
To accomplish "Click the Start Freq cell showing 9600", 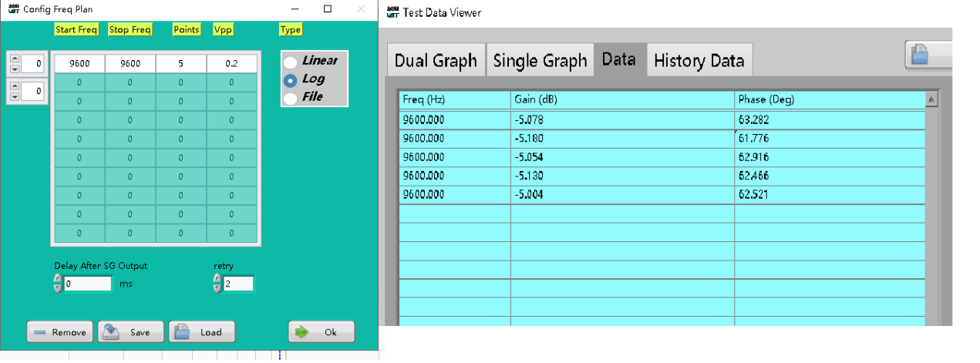I will [79, 64].
